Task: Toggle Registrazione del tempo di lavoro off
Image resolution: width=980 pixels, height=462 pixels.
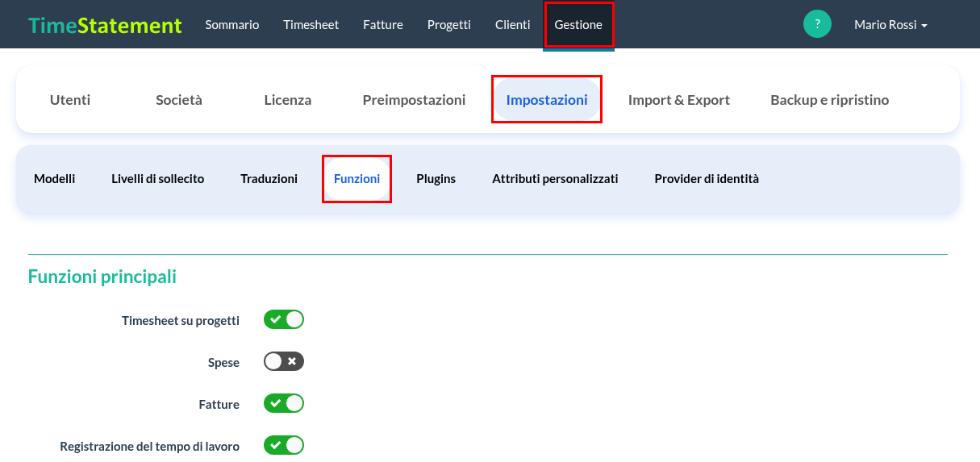Action: (284, 445)
